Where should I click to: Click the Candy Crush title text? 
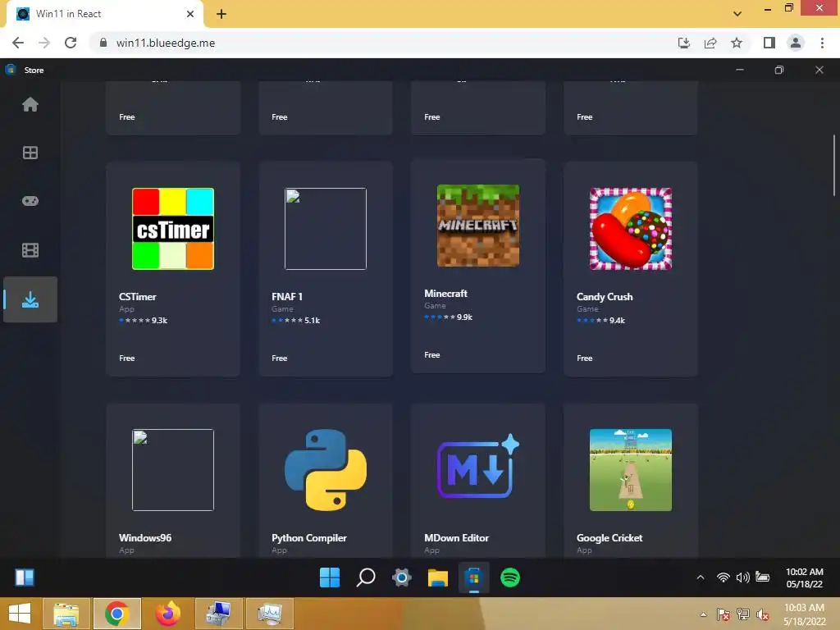pyautogui.click(x=605, y=297)
